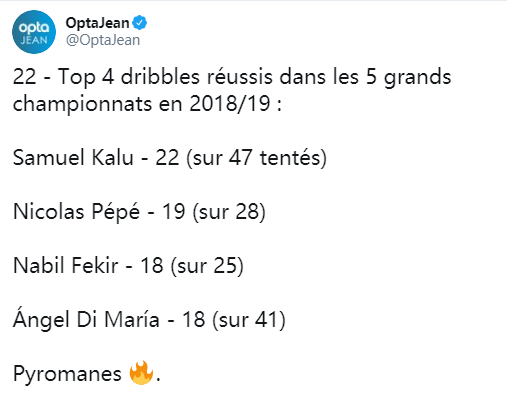Click the Nabil Fekir line
The height and width of the screenshot is (398, 507).
click(128, 266)
